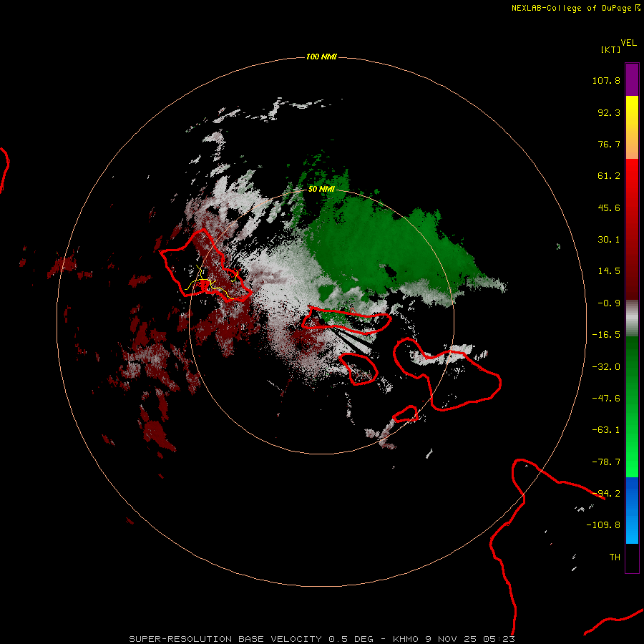
Task: Click the -109.8 velocity scale value
Action: coord(603,525)
